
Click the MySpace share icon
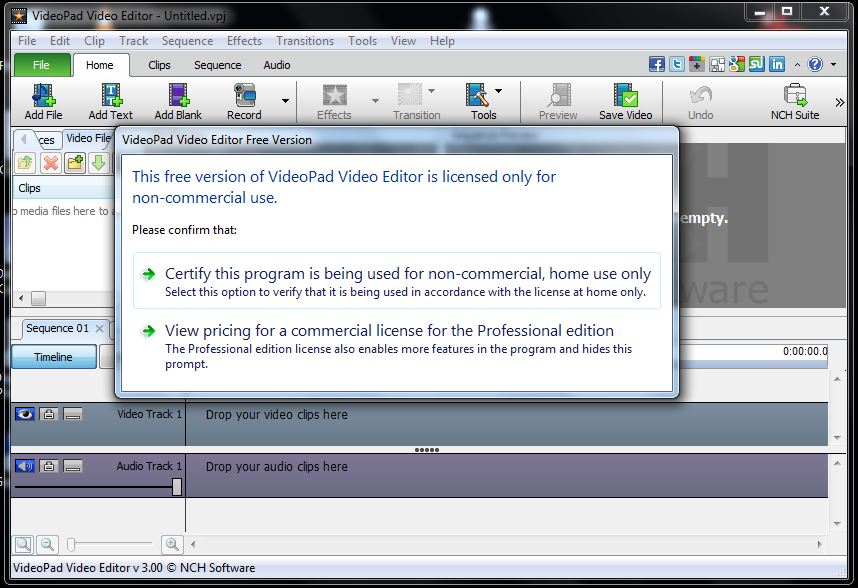[x=717, y=65]
